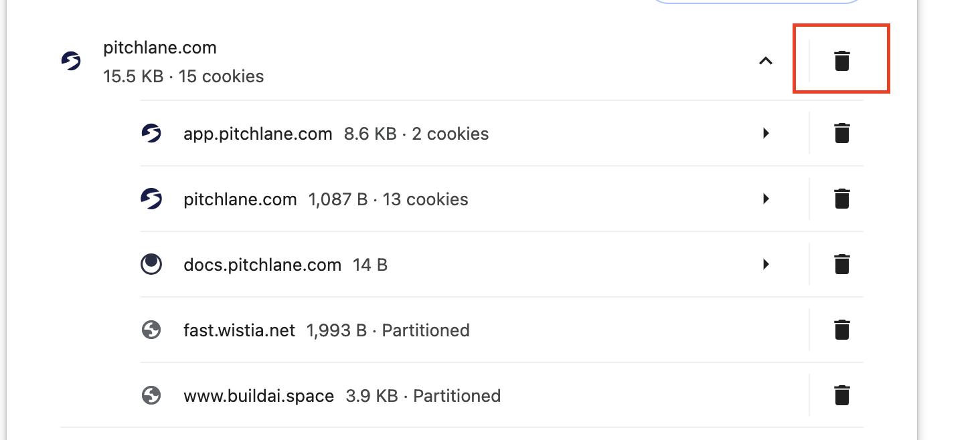Collapse the pitchlane.com site group
The image size is (980, 440).
click(x=765, y=61)
